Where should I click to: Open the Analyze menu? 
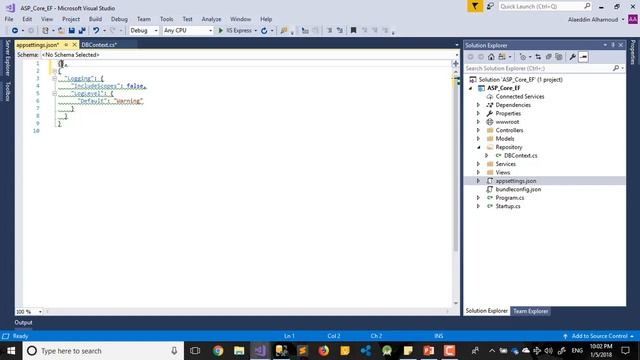click(211, 19)
